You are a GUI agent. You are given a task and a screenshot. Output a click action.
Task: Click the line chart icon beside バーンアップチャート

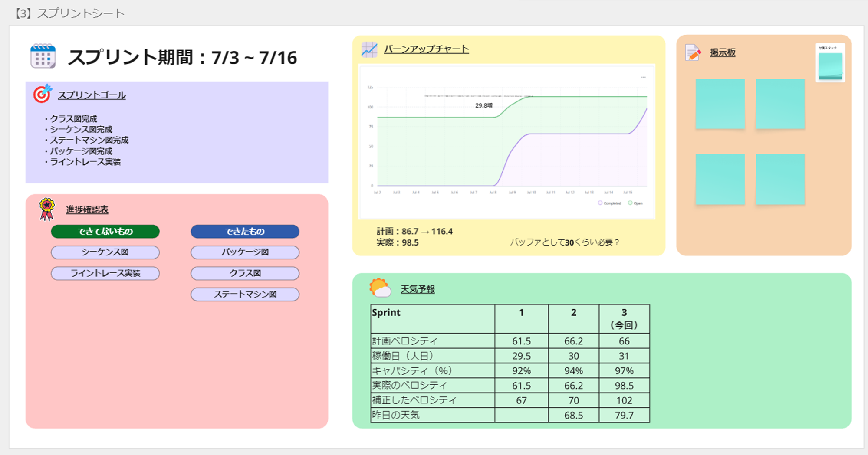tap(369, 49)
